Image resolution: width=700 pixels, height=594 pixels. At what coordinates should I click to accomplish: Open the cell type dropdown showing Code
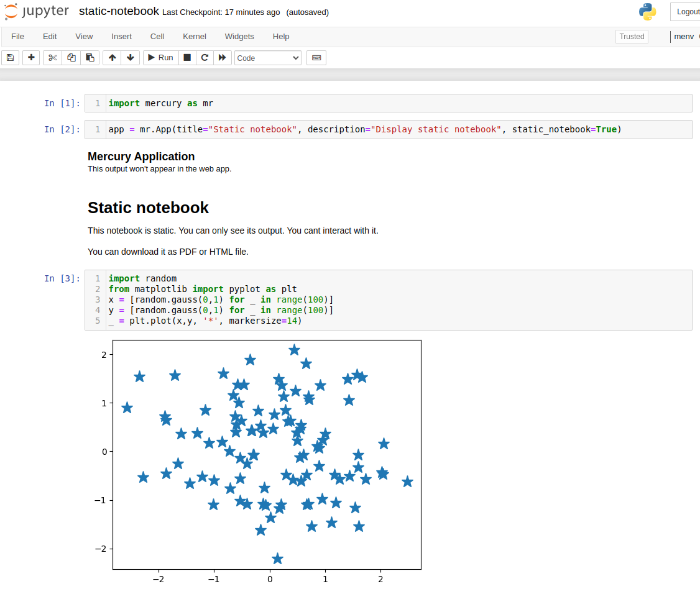pos(267,58)
